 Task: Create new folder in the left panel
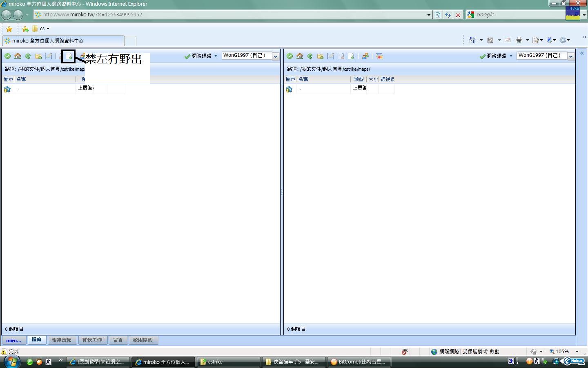pyautogui.click(x=38, y=56)
